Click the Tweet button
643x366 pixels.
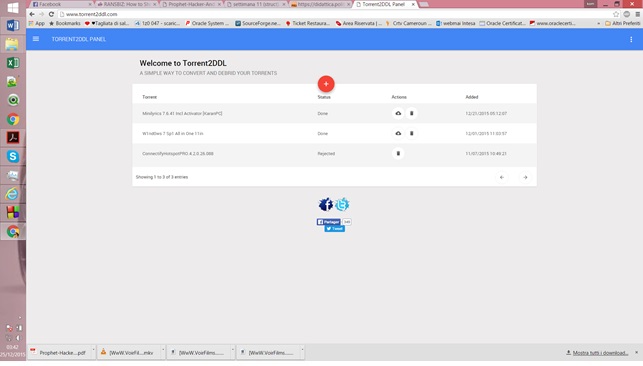pos(335,229)
